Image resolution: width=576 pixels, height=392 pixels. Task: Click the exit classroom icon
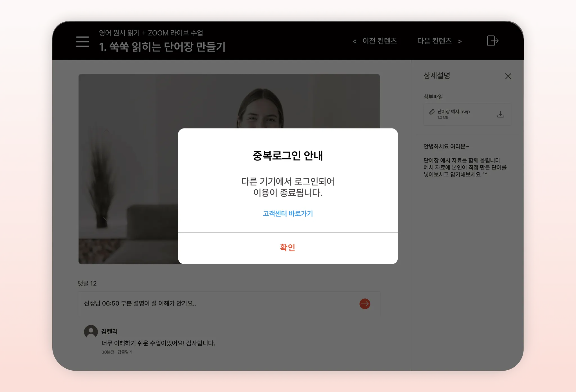tap(492, 41)
